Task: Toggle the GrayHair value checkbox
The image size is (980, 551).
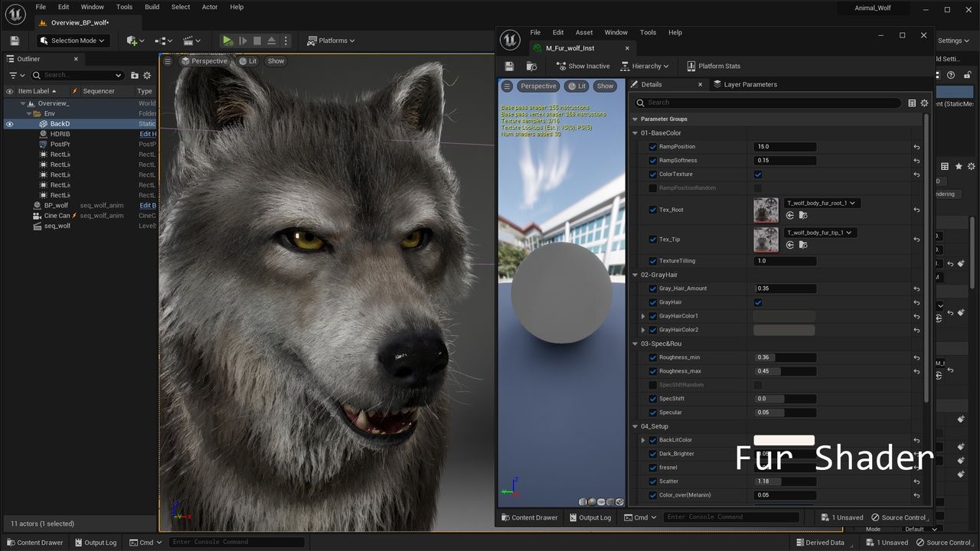Action: (x=758, y=302)
